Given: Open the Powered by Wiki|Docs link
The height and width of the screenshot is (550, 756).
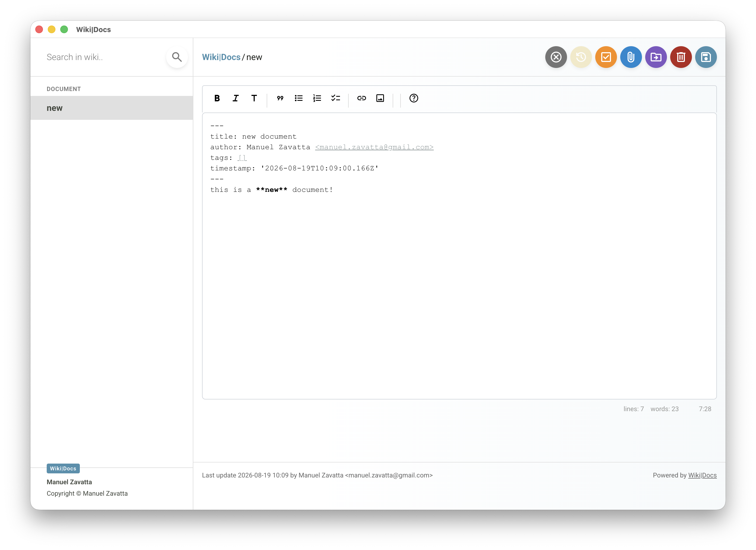Looking at the screenshot, I should point(702,475).
